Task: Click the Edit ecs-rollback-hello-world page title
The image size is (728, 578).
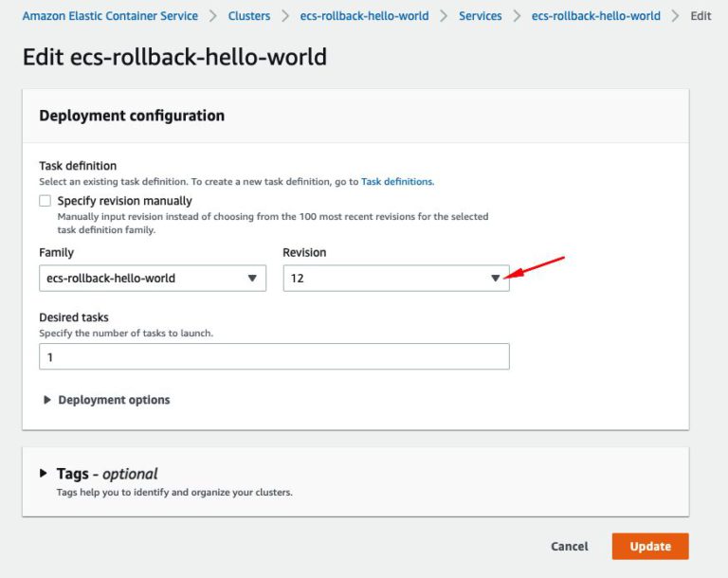Action: [x=174, y=57]
